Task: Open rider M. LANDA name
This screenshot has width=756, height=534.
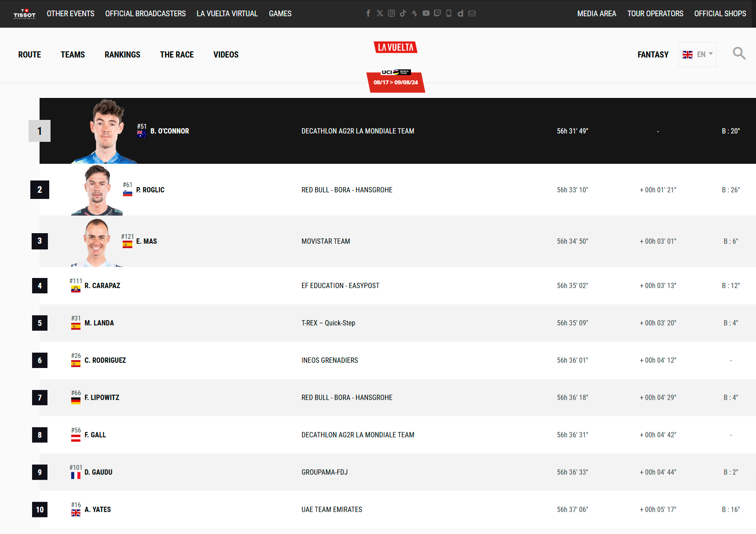Action: [99, 323]
